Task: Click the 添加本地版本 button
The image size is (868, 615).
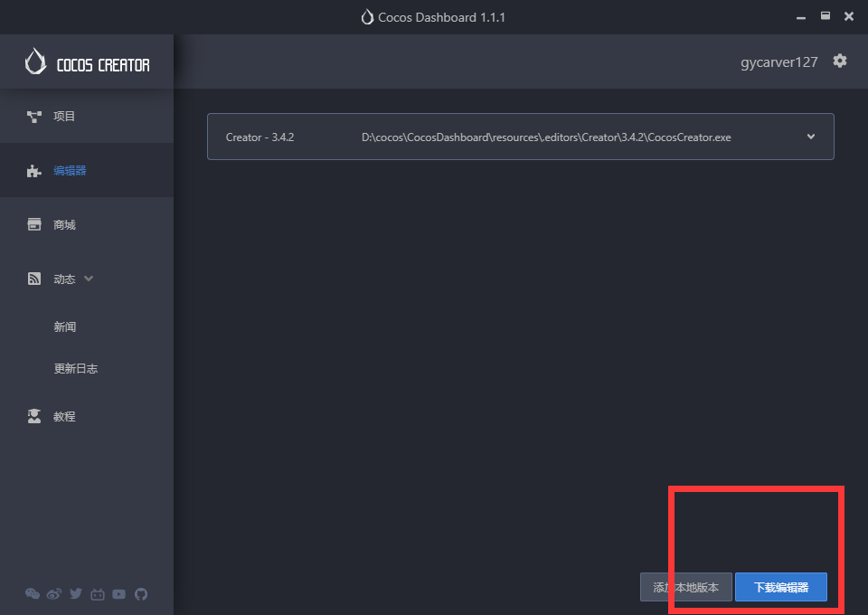Action: [686, 587]
